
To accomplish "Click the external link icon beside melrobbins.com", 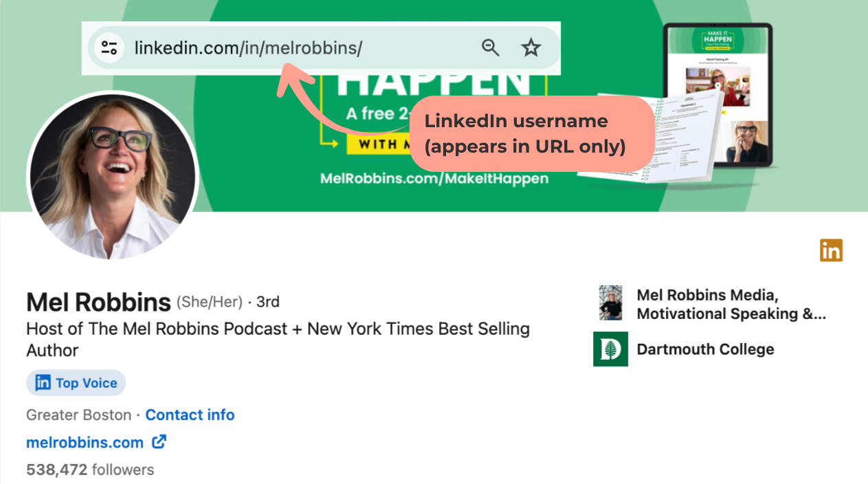I will pyautogui.click(x=159, y=442).
